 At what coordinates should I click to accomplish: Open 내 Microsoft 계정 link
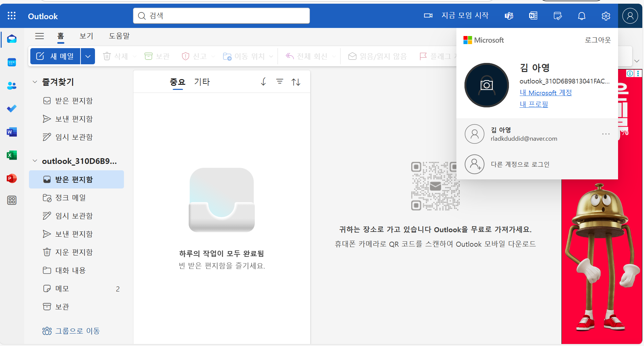pyautogui.click(x=546, y=93)
